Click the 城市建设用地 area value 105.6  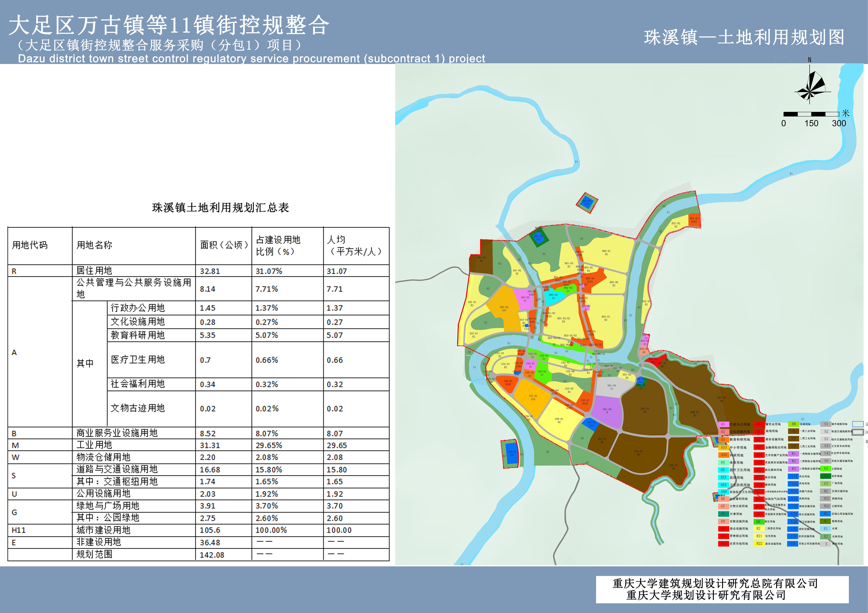[210, 530]
